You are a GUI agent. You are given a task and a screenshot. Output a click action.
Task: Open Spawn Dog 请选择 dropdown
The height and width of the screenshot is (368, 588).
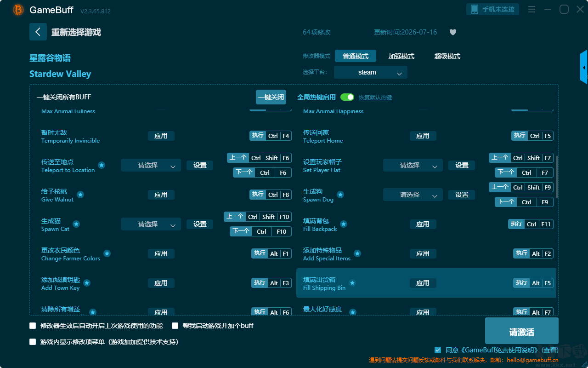point(413,195)
